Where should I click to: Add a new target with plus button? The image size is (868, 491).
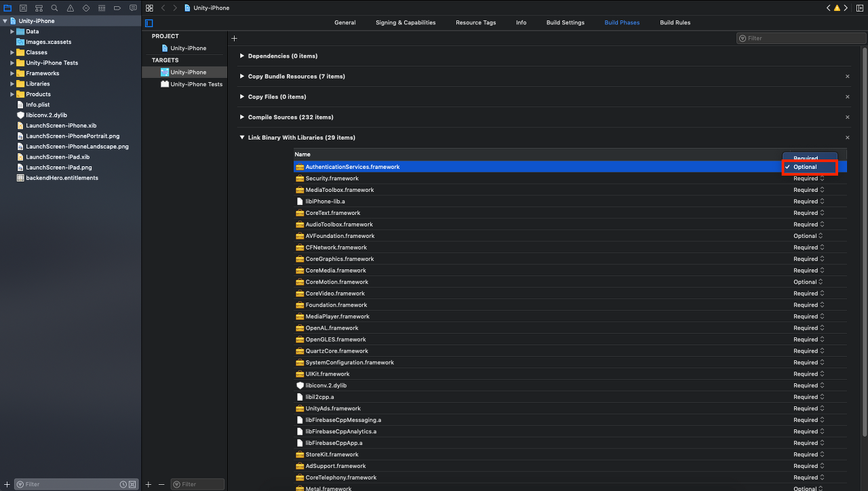(149, 484)
